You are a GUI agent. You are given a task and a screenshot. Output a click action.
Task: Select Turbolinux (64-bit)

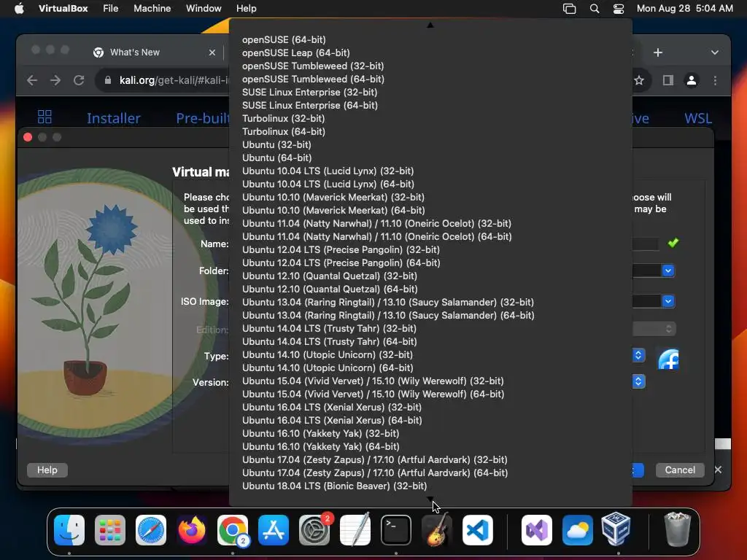coord(284,131)
